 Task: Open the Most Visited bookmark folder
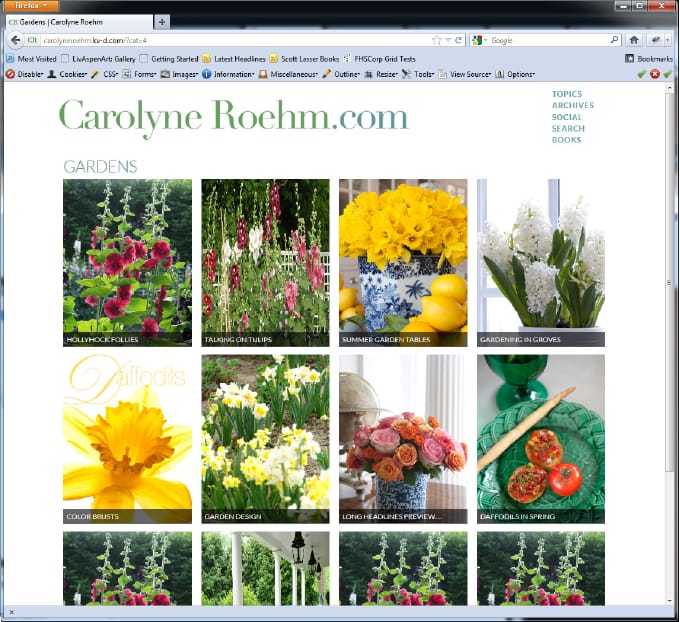click(x=32, y=59)
